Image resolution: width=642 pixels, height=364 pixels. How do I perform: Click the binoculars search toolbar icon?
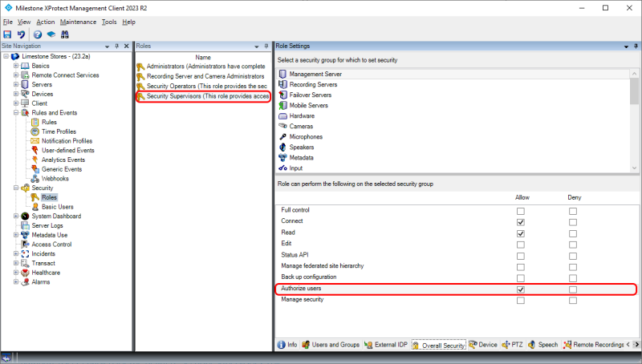tap(65, 34)
